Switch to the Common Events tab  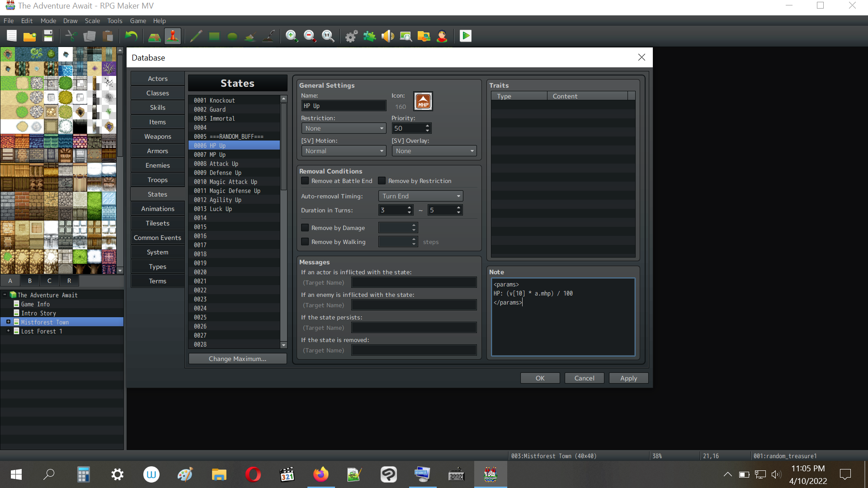click(x=158, y=238)
